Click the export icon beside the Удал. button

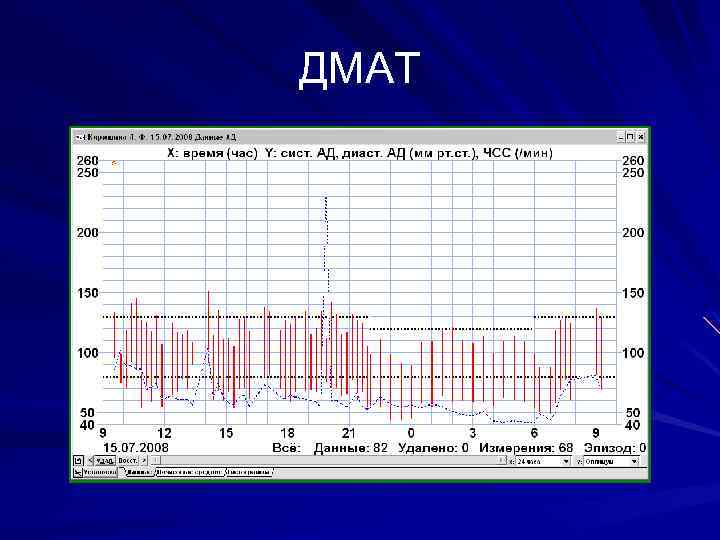coord(79,461)
